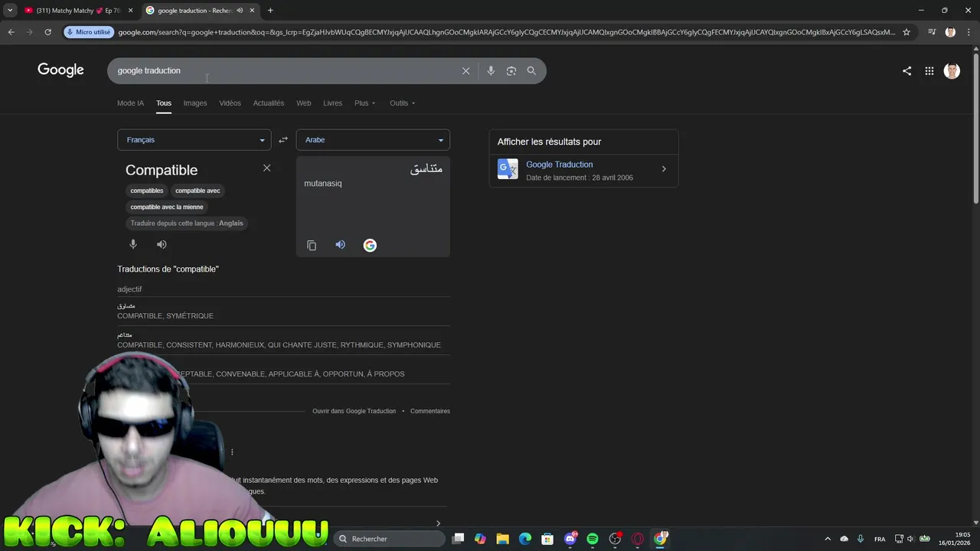
Task: Open Google Lens image search
Action: click(x=511, y=70)
